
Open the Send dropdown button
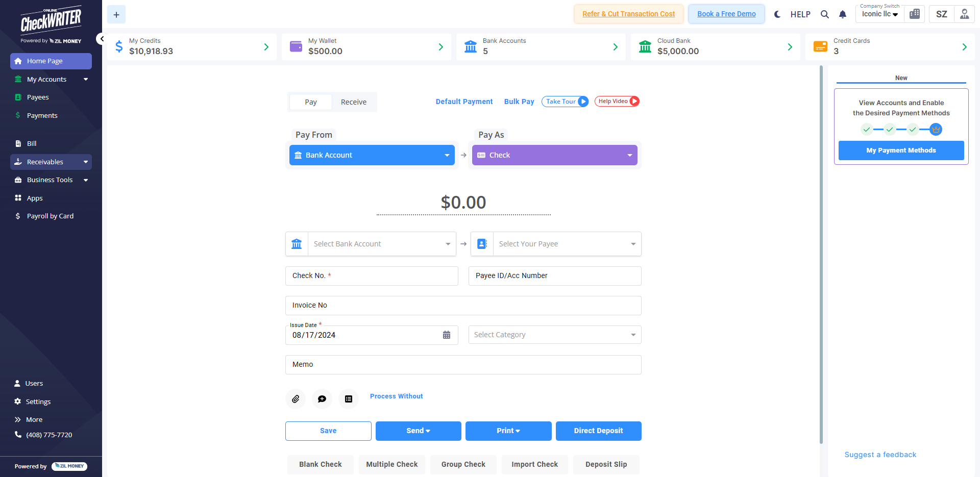coord(419,431)
